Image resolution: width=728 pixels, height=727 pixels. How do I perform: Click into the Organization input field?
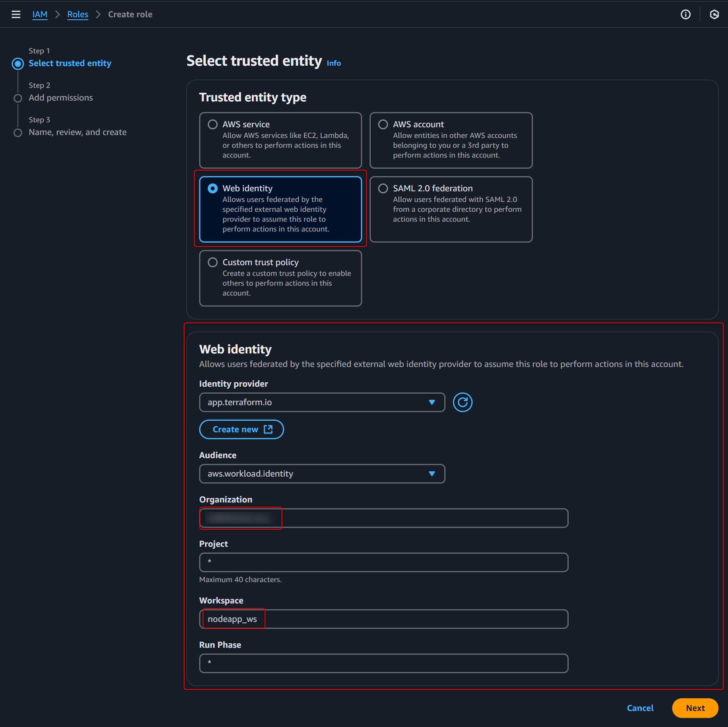coord(384,518)
